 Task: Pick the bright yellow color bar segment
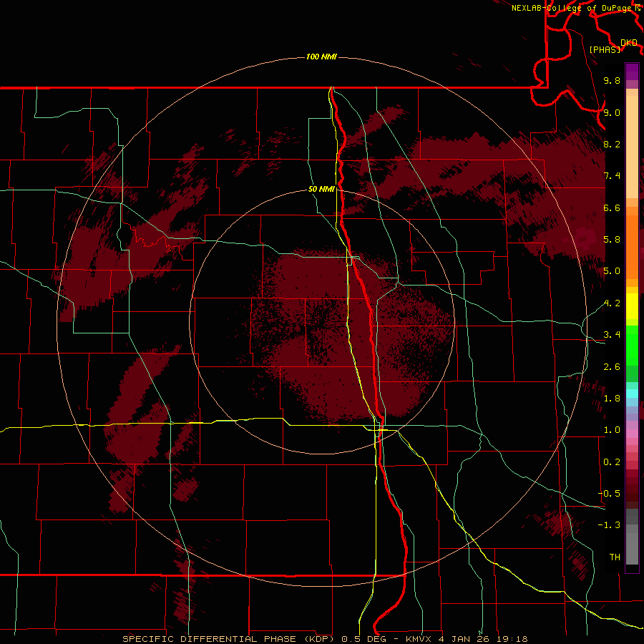632,306
